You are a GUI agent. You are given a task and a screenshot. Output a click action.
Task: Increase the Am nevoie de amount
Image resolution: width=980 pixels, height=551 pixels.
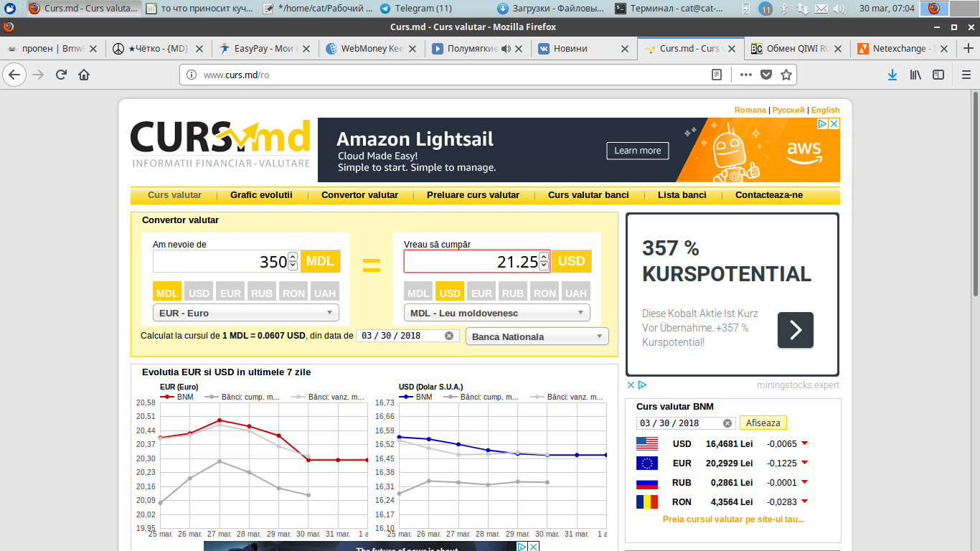tap(293, 257)
